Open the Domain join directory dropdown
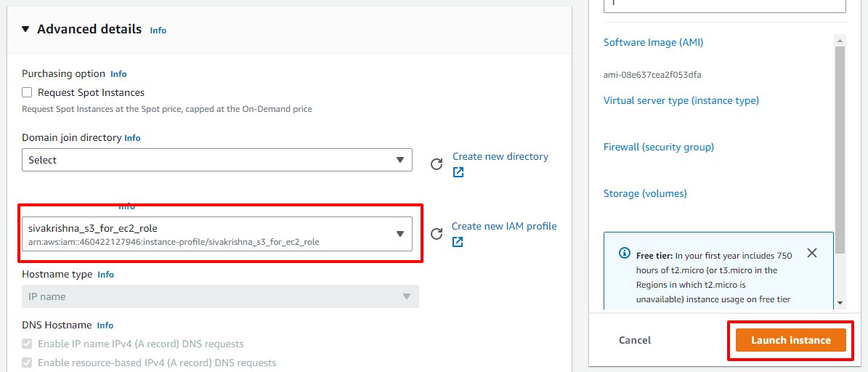 (216, 160)
